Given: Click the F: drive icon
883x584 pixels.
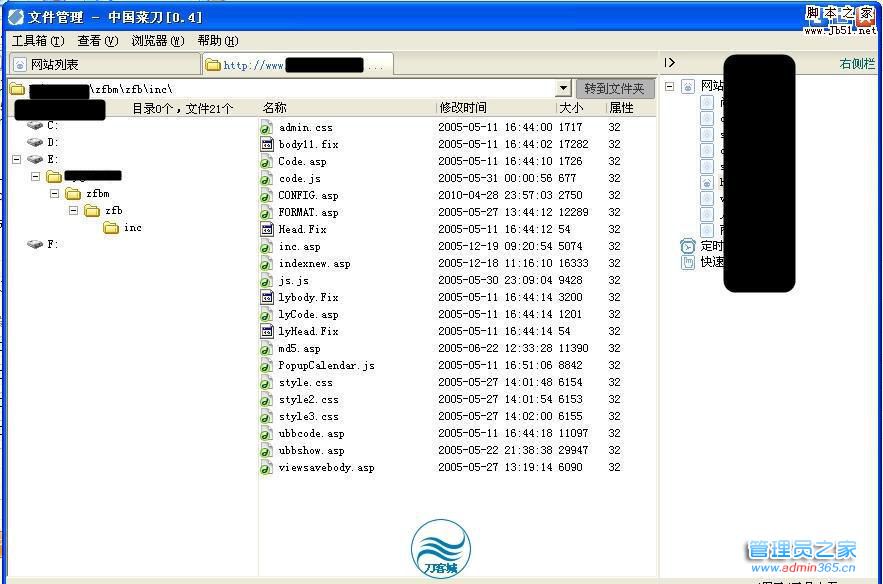Looking at the screenshot, I should [x=35, y=244].
